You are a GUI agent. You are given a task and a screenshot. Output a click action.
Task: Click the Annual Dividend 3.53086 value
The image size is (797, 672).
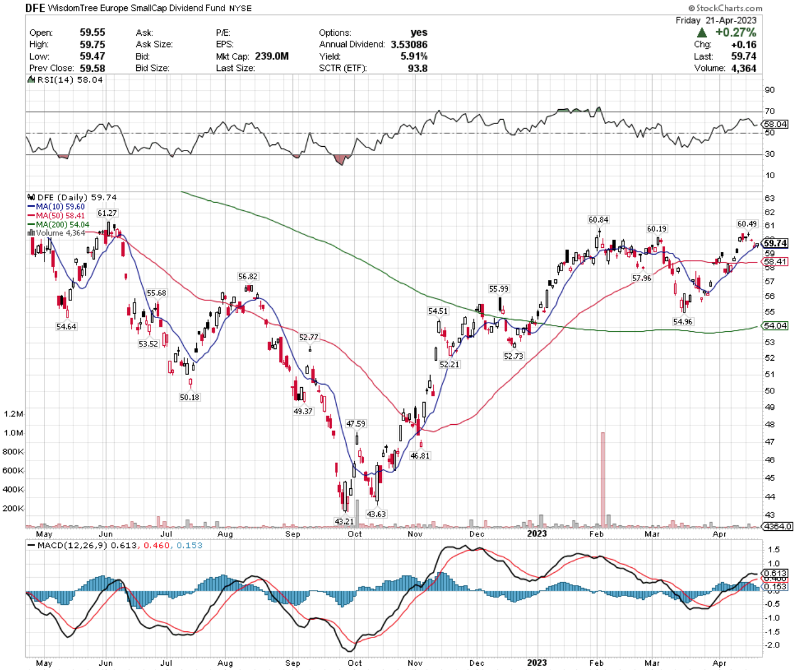point(408,44)
